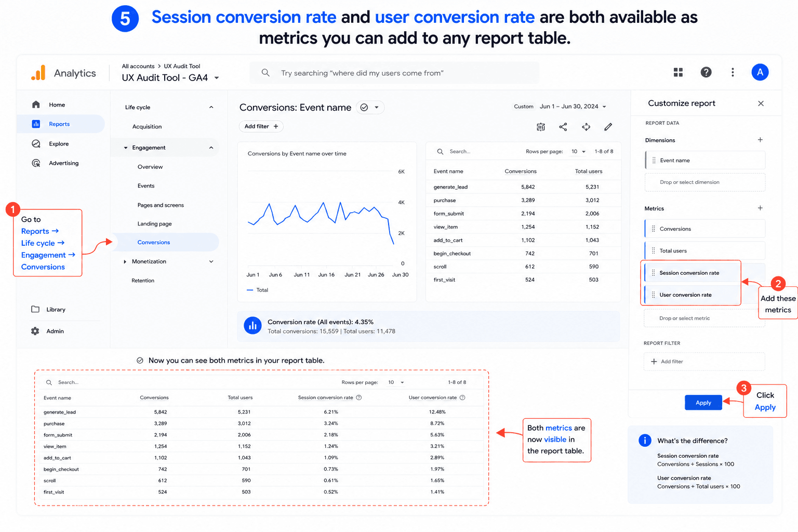
Task: Open the Retention report
Action: [x=143, y=281]
